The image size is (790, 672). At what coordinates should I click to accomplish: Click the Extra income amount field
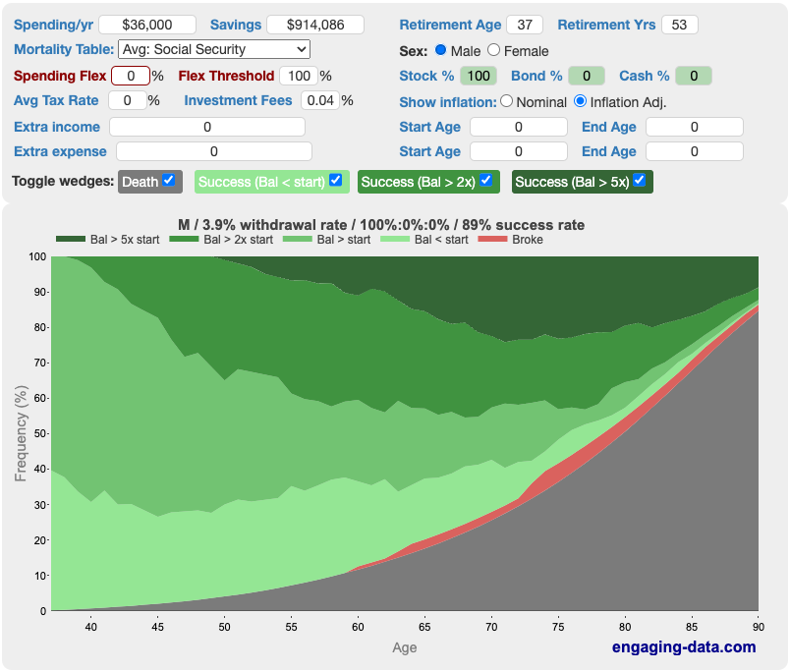coord(207,127)
